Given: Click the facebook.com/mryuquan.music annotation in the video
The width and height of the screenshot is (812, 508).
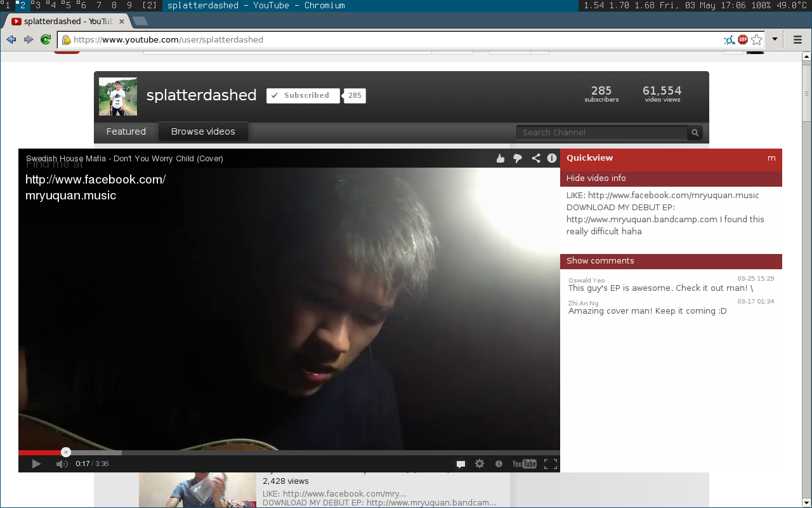Looking at the screenshot, I should (x=96, y=187).
